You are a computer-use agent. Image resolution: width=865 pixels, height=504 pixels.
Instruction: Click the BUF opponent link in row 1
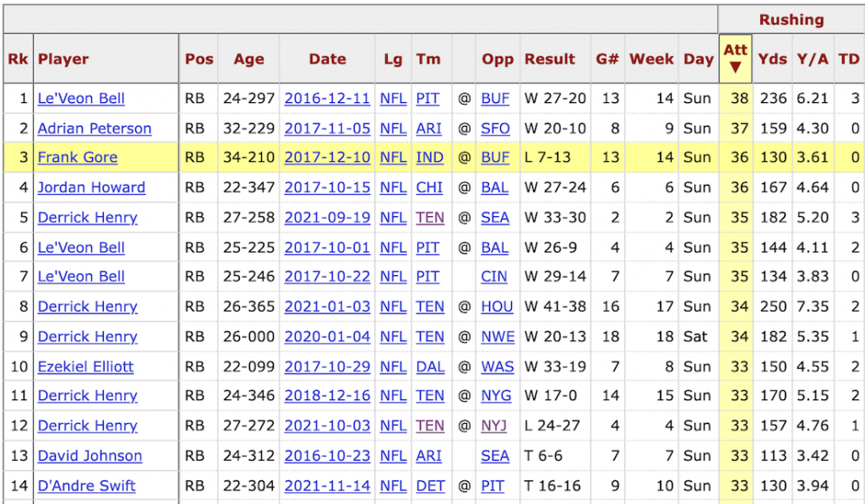pyautogui.click(x=495, y=99)
